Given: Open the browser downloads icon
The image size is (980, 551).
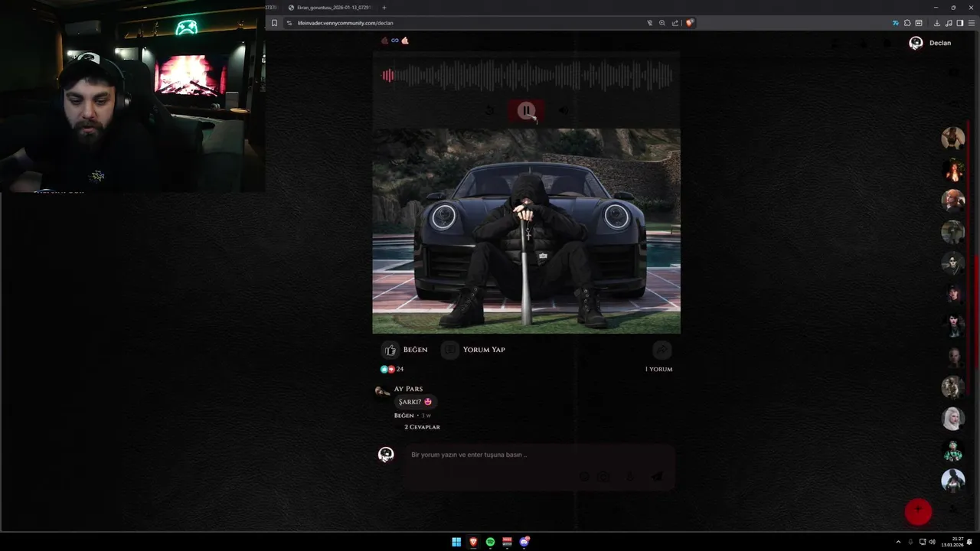Looking at the screenshot, I should coord(937,23).
